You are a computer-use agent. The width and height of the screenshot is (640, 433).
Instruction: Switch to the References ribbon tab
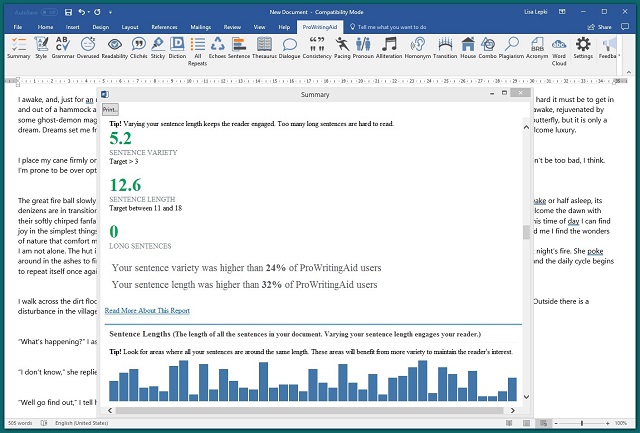[x=164, y=27]
